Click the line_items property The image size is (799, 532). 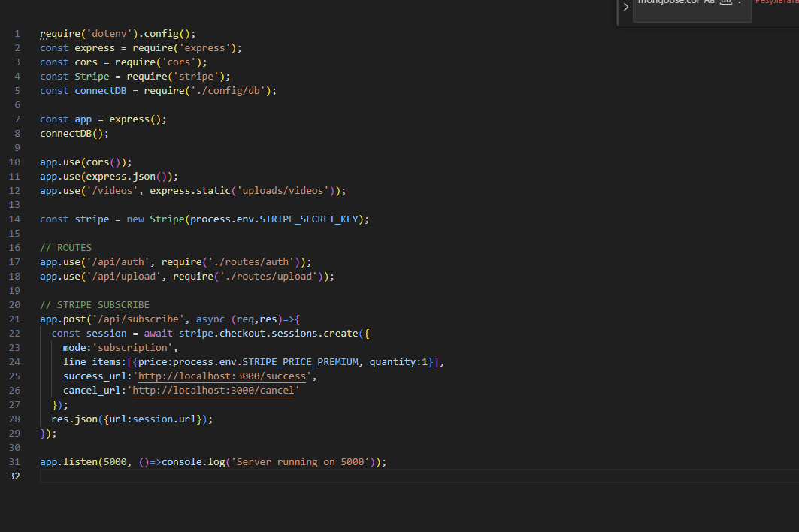pyautogui.click(x=92, y=361)
